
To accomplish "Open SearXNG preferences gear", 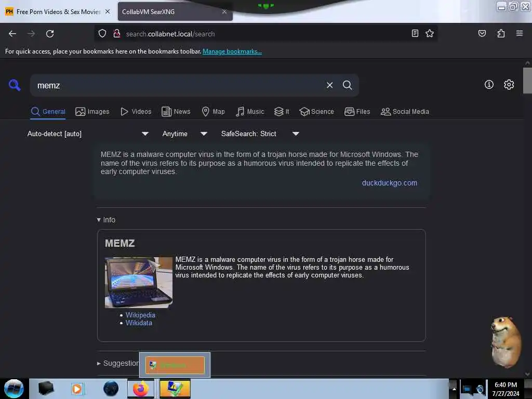I will 509,85.
